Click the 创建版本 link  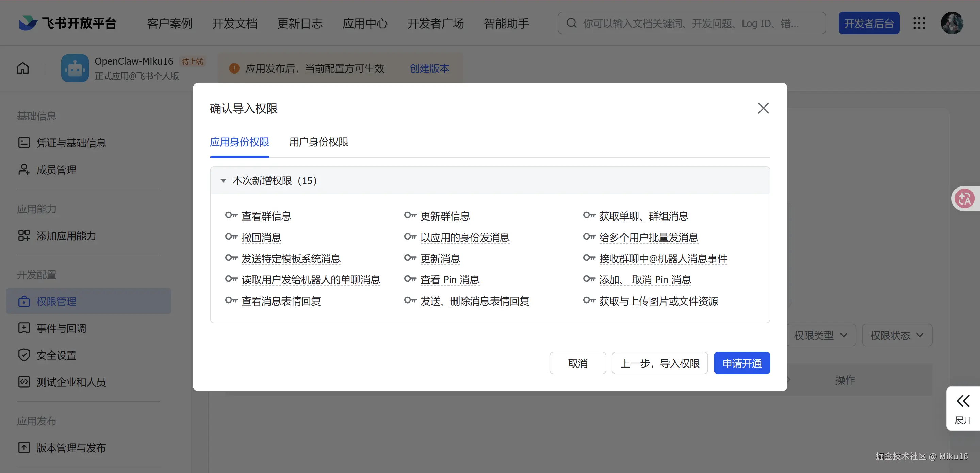[429, 68]
